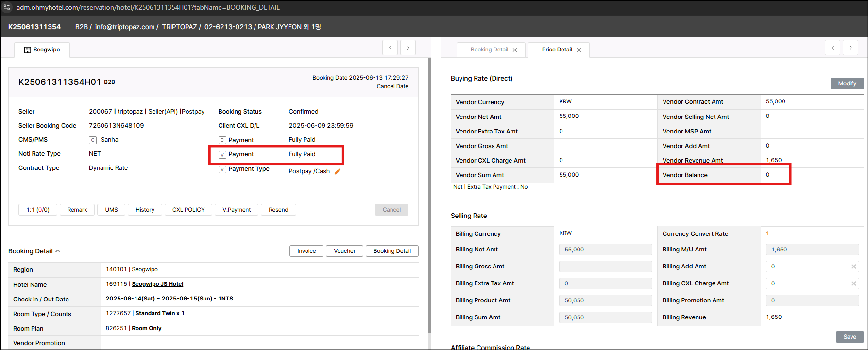This screenshot has height=350, width=868.
Task: Close the Booking Detail tab with its X
Action: 515,50
